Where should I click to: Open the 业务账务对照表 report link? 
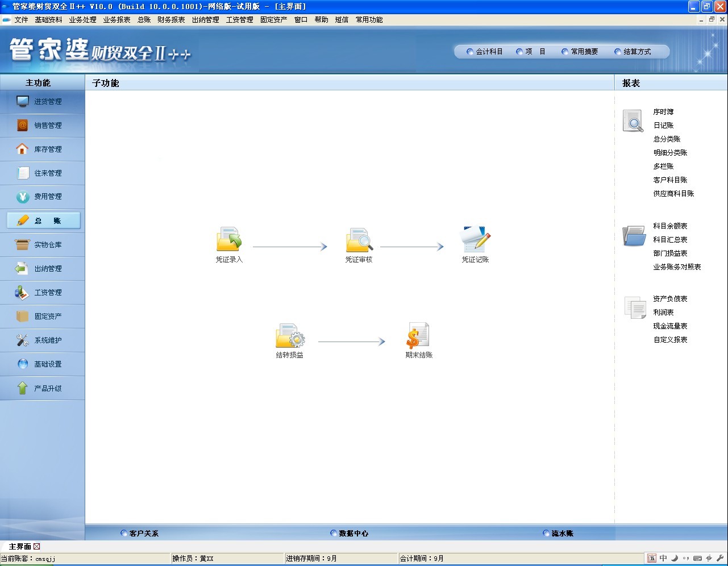coord(677,267)
